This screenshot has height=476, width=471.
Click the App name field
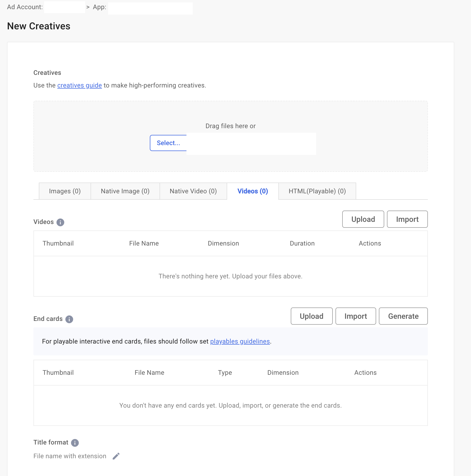150,8
